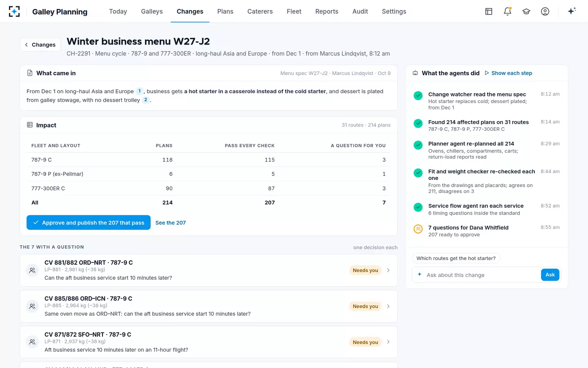Click the green check for Planner agent step

tap(418, 145)
